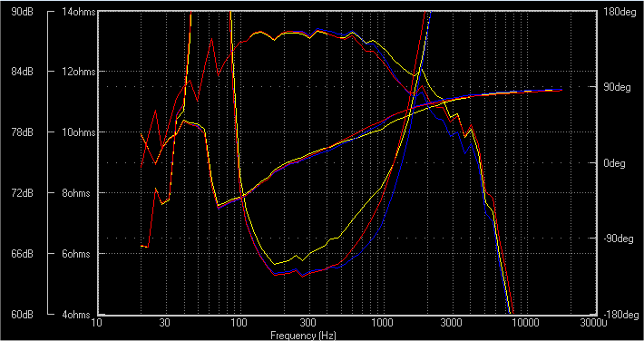Click the 90dB axis label
Screen dimensions: 644x341
22,12
